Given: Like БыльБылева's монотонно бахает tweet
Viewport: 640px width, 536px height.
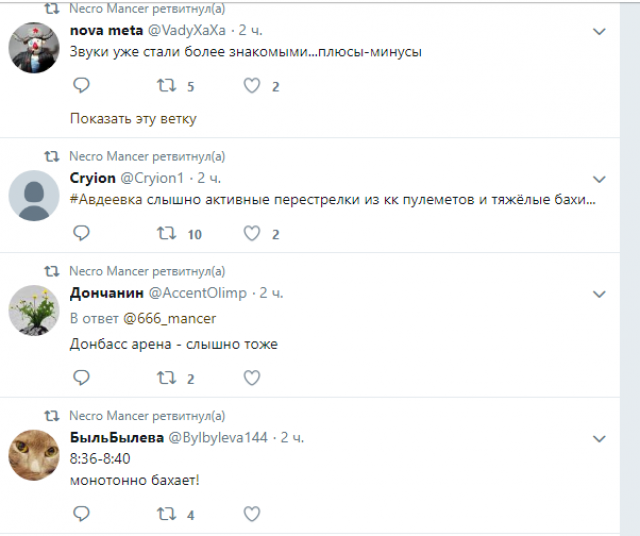Looking at the screenshot, I should pos(252,514).
